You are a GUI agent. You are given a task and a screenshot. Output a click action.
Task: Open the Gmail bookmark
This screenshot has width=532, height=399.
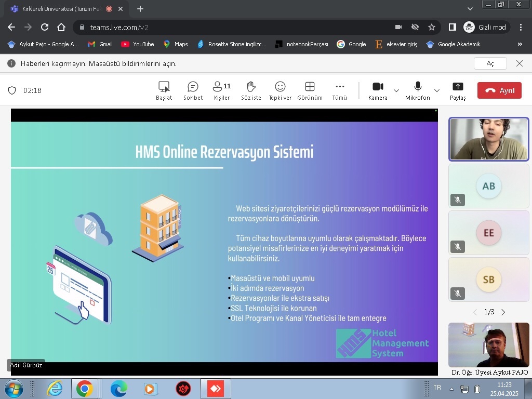[x=100, y=44]
